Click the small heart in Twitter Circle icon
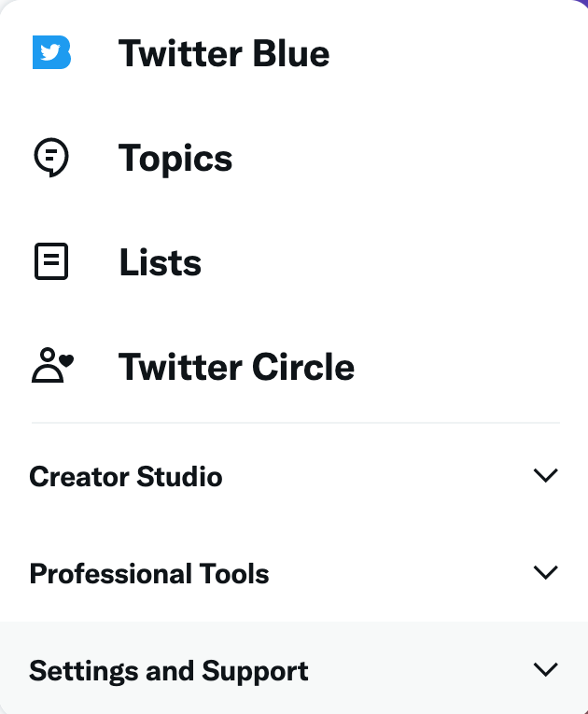 pyautogui.click(x=67, y=360)
